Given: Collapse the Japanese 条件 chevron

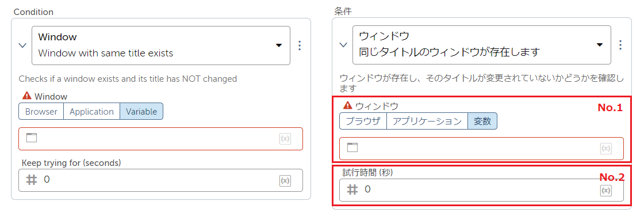Looking at the screenshot, I should 343,45.
